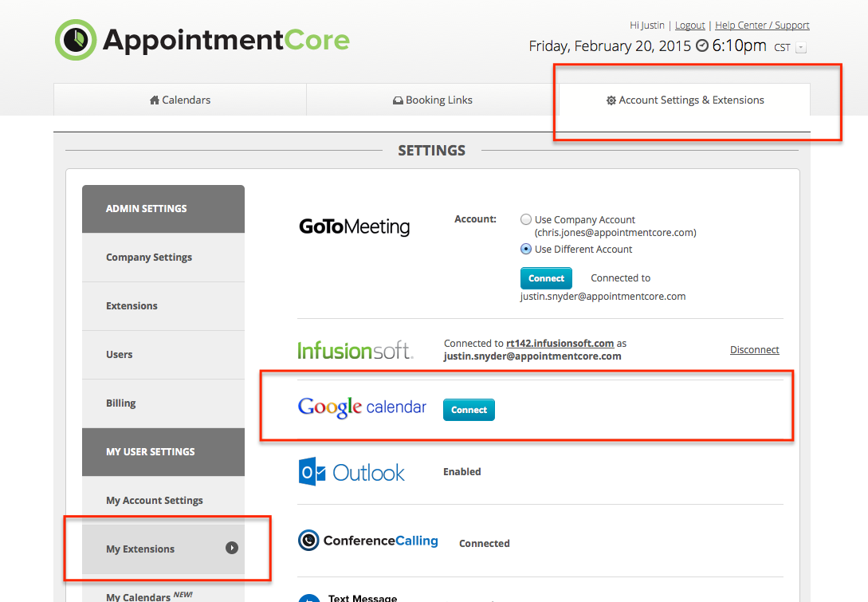Click the inbox icon on Booking Links
This screenshot has height=602, width=868.
[398, 100]
